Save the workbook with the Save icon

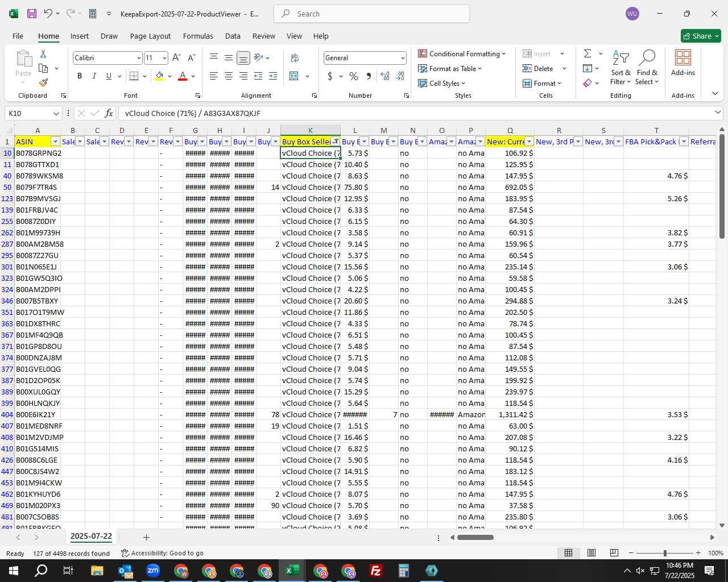(x=32, y=14)
